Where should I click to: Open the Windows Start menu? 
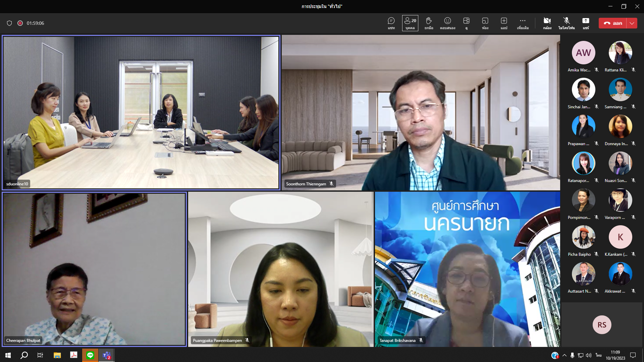[8, 355]
